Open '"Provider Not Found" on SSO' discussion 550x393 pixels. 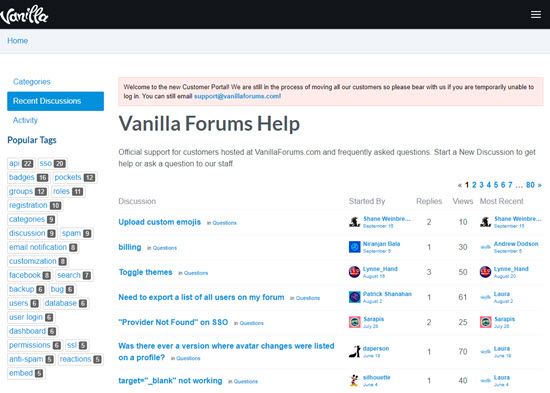coord(173,322)
